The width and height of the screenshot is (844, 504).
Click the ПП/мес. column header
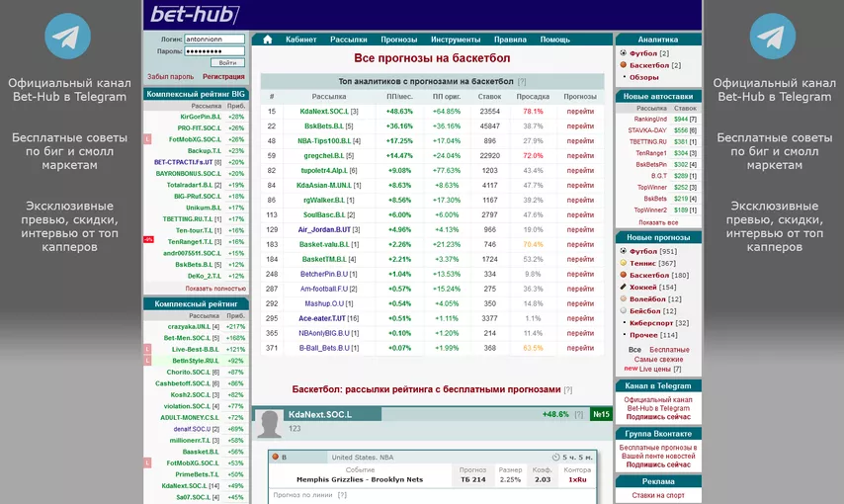[x=399, y=97]
